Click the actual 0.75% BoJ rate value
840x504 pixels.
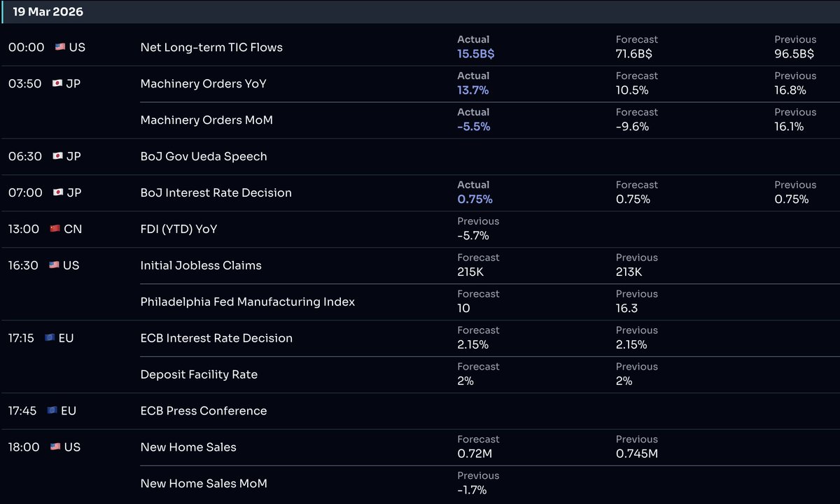475,199
